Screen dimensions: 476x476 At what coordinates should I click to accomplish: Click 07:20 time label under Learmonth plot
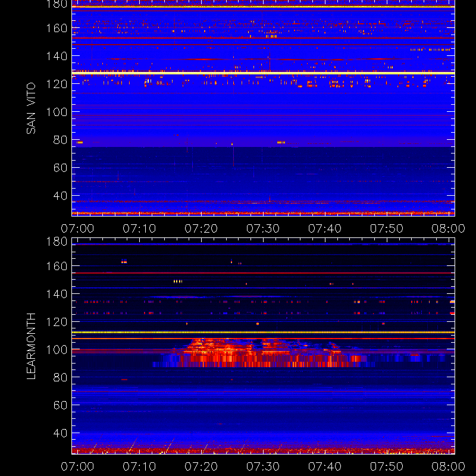pos(201,466)
